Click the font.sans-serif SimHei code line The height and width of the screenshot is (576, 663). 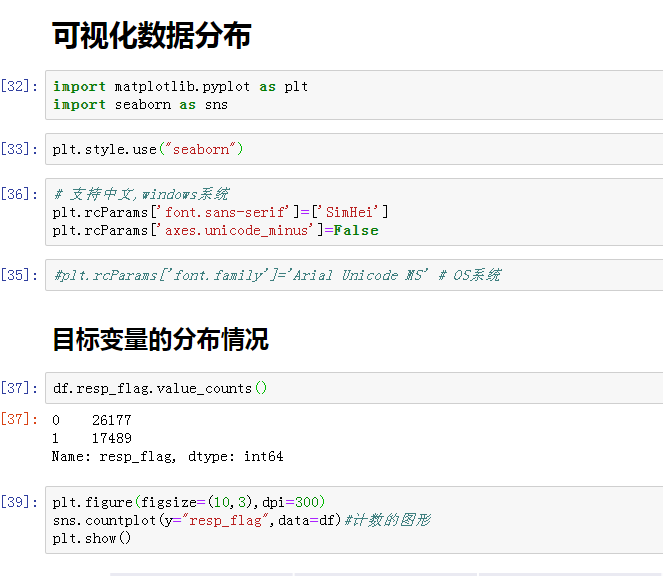[x=220, y=212]
